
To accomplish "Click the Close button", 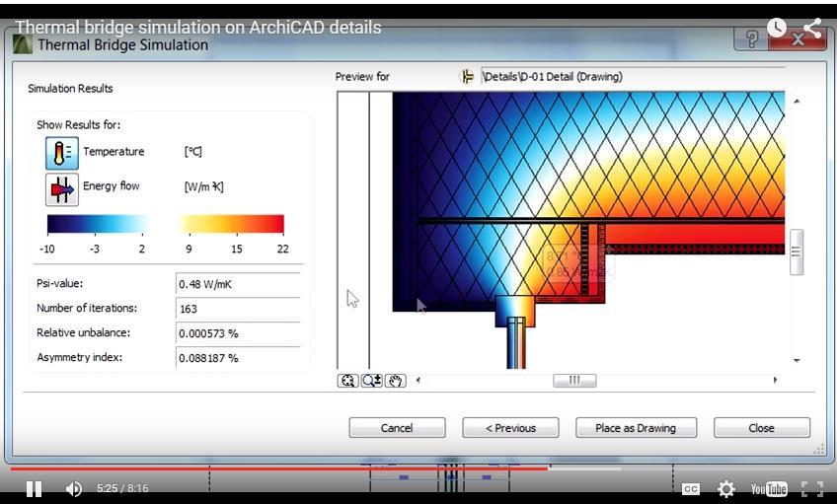I will pos(762,428).
